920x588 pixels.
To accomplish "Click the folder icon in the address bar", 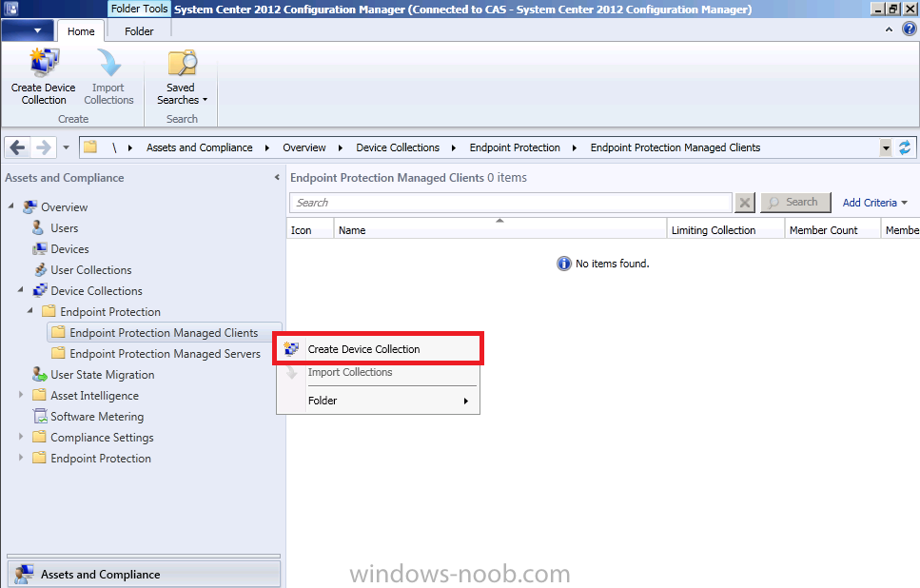I will click(89, 147).
